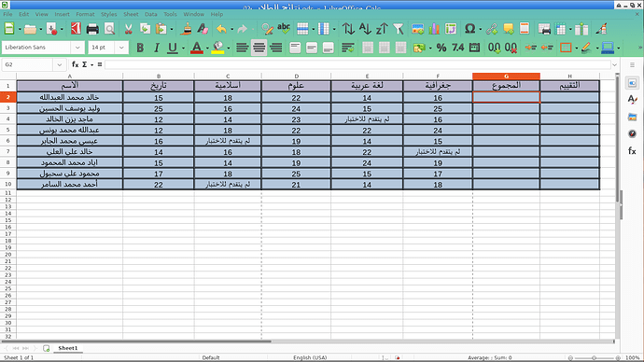Click the Print icon
644x362 pixels.
(x=92, y=29)
